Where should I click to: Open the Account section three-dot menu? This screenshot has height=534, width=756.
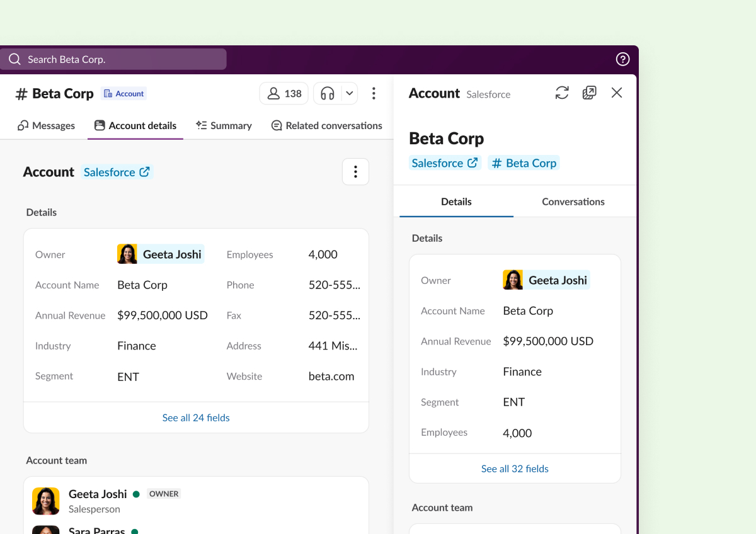(x=355, y=172)
